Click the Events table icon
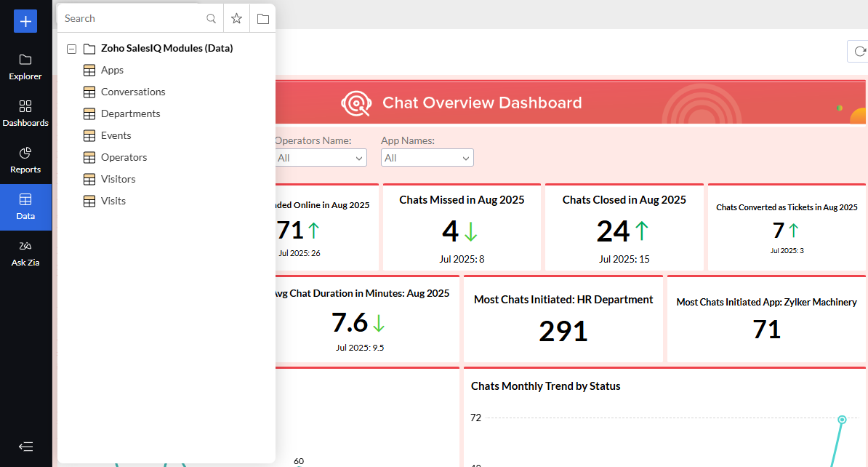The image size is (868, 467). click(89, 136)
